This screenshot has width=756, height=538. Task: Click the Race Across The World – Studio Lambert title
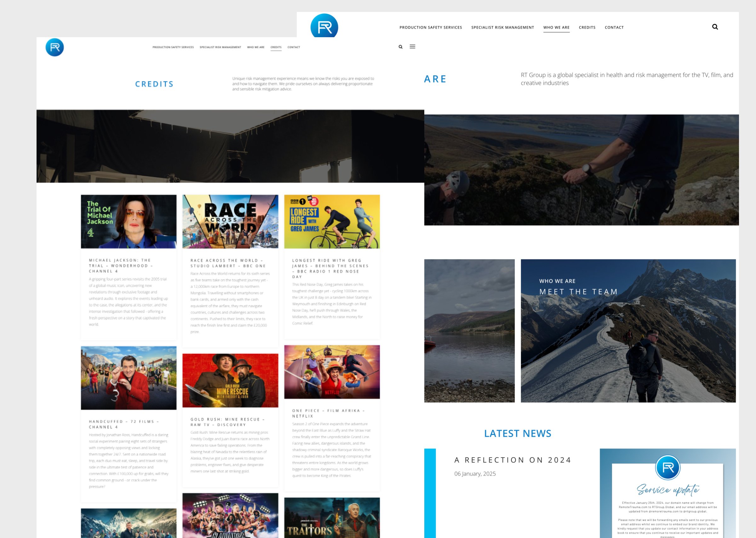(228, 263)
